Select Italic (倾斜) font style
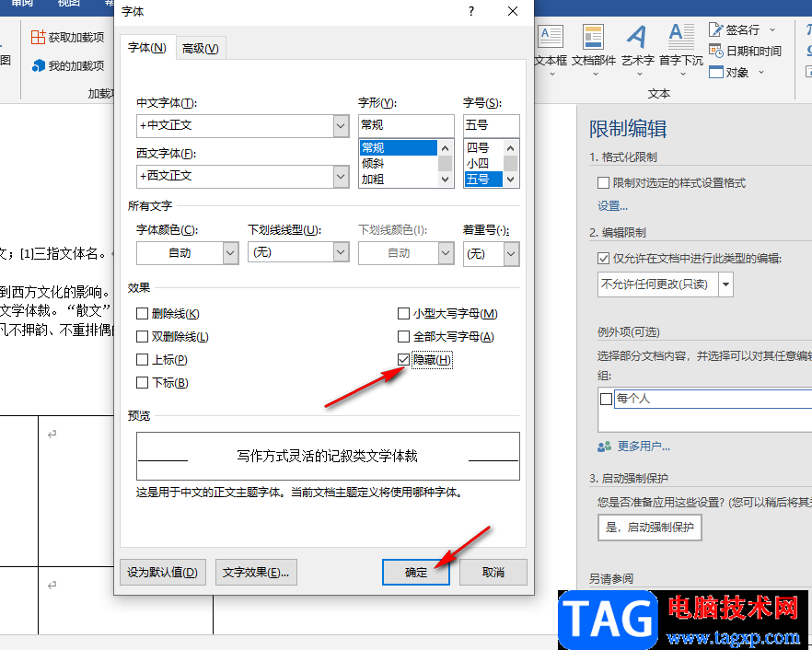The width and height of the screenshot is (812, 650). point(399,164)
